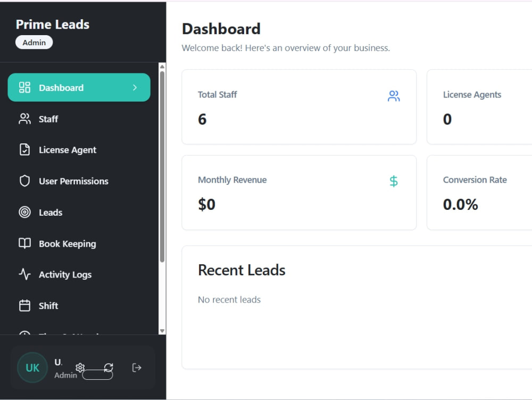The image size is (532, 400).
Task: Click the Admin badge under Prime Leads
Action: (34, 43)
